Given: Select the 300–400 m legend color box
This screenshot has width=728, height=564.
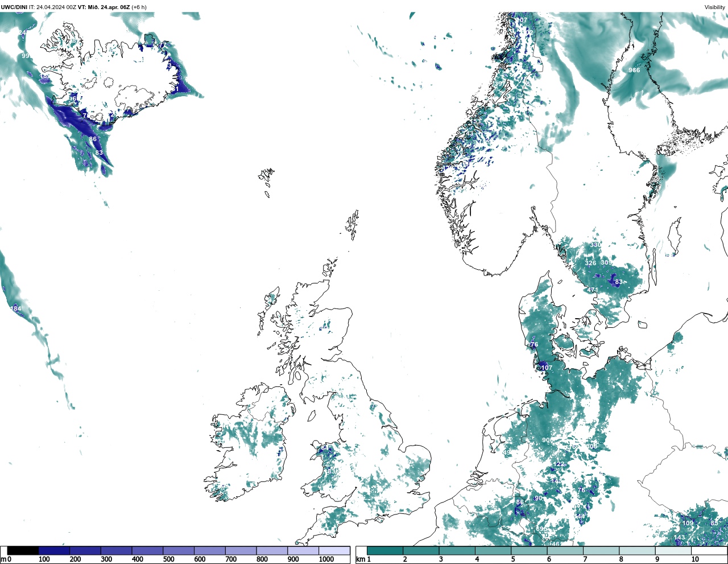Looking at the screenshot, I should tap(116, 551).
